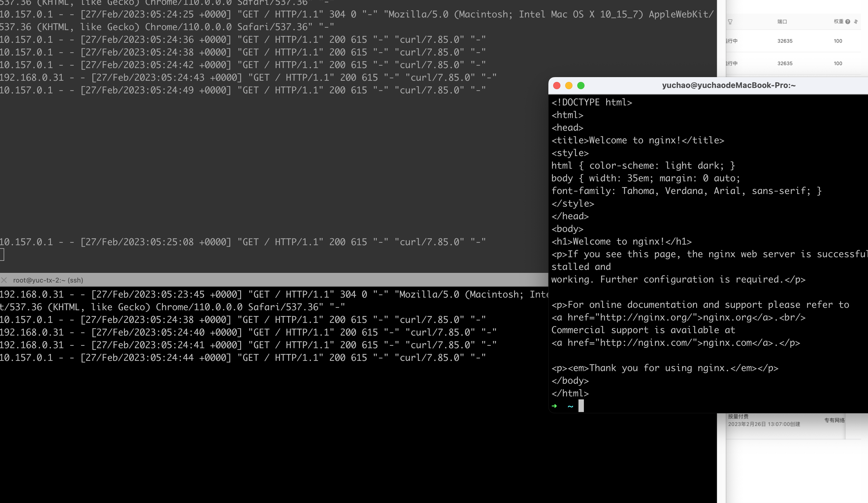The image size is (868, 503).
Task: Click the 专有网络 label
Action: (x=834, y=420)
